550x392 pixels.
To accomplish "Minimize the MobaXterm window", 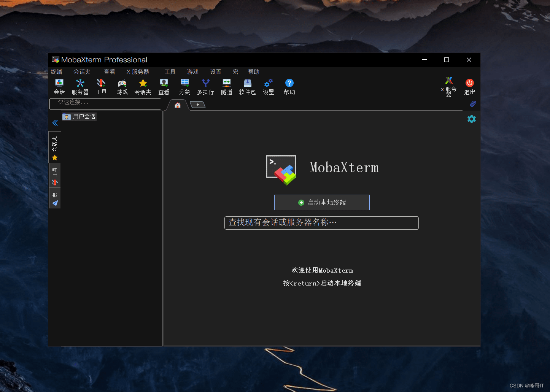I will tap(424, 60).
